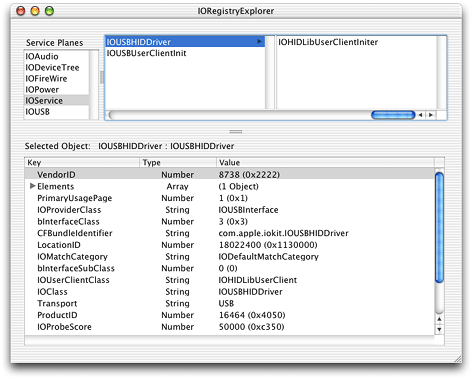Click the USB transport value
Viewport: 472px width, 380px height.
(x=226, y=303)
